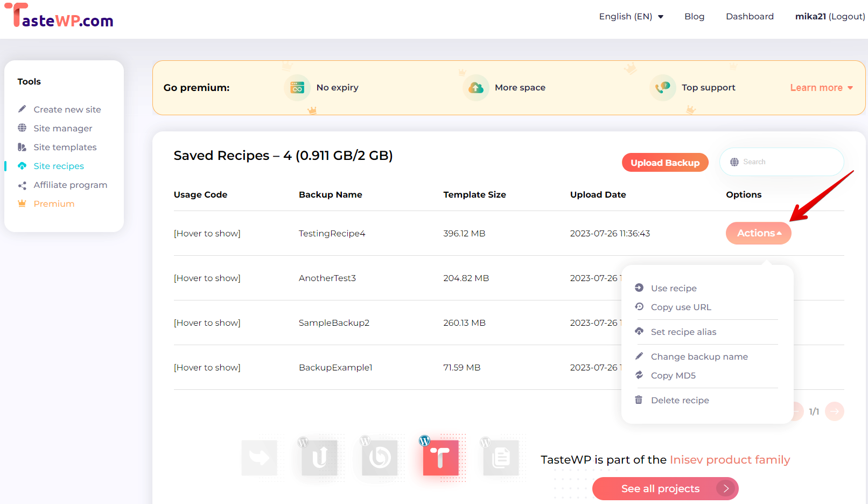Go to Dashboard from the header

click(750, 16)
